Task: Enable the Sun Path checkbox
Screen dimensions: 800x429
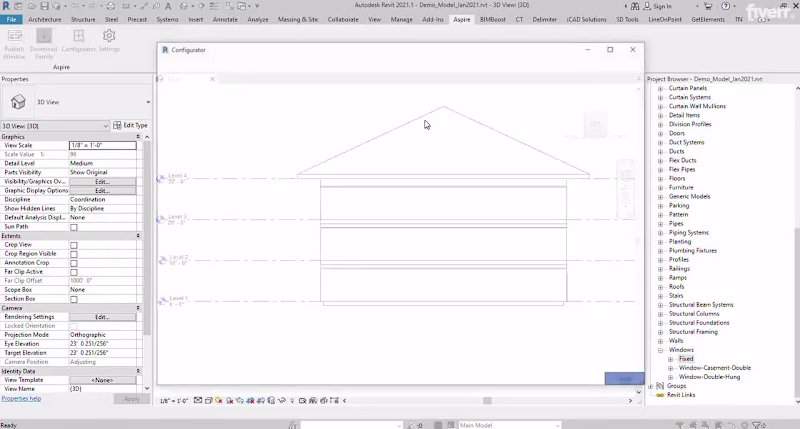Action: [74, 227]
